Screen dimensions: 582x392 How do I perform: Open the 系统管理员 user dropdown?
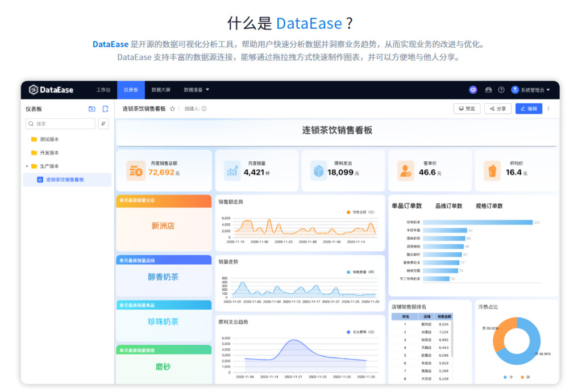[x=530, y=90]
